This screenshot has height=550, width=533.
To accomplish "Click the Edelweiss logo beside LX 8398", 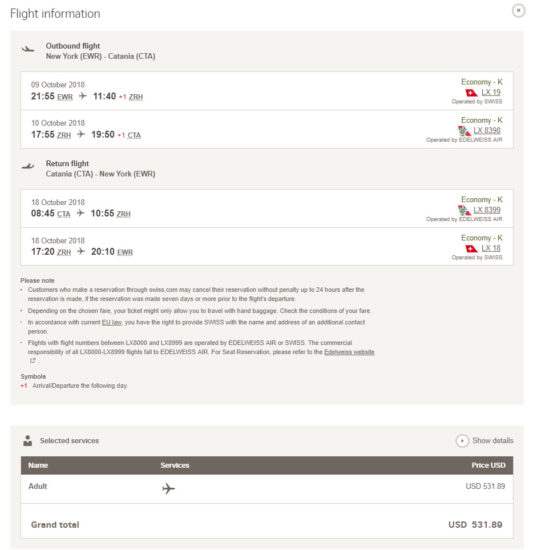I will pyautogui.click(x=464, y=131).
